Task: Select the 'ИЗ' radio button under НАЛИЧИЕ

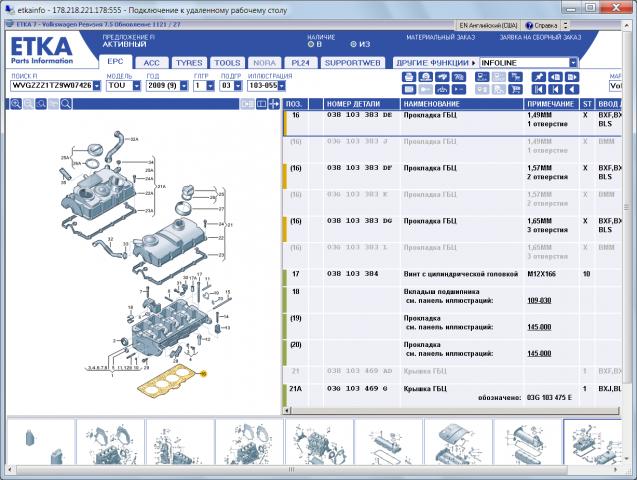Action: pyautogui.click(x=353, y=44)
